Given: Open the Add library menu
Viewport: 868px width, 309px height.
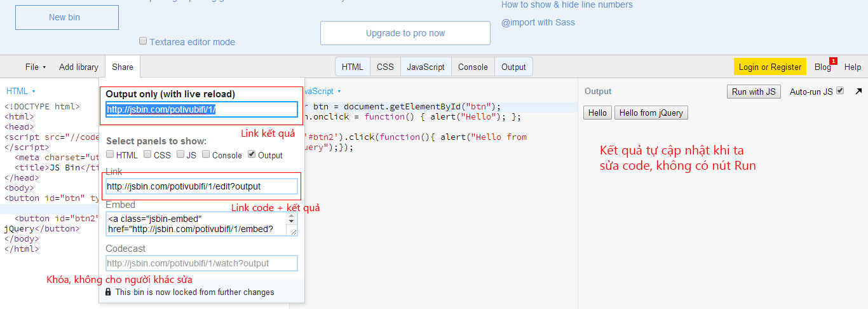Looking at the screenshot, I should (x=79, y=67).
